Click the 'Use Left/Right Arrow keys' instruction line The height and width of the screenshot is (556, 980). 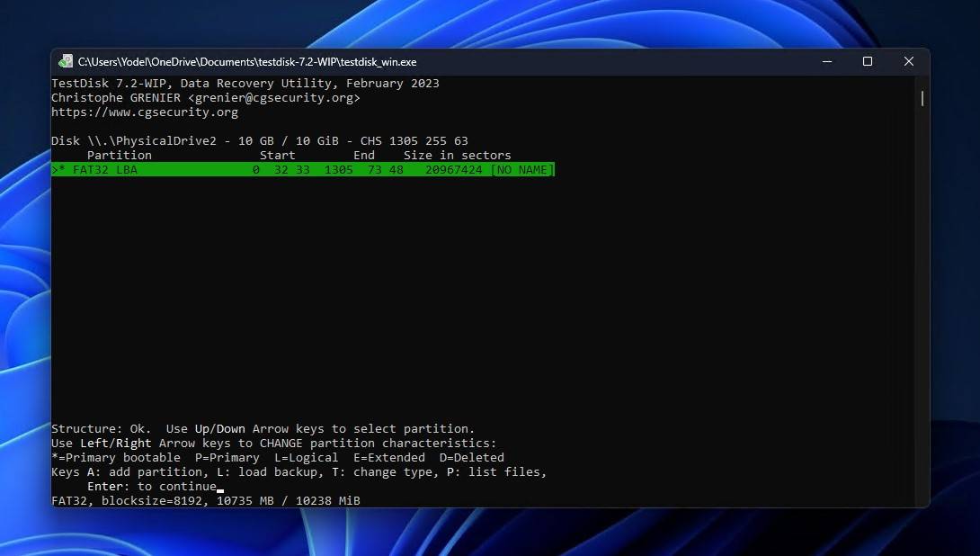tap(273, 444)
